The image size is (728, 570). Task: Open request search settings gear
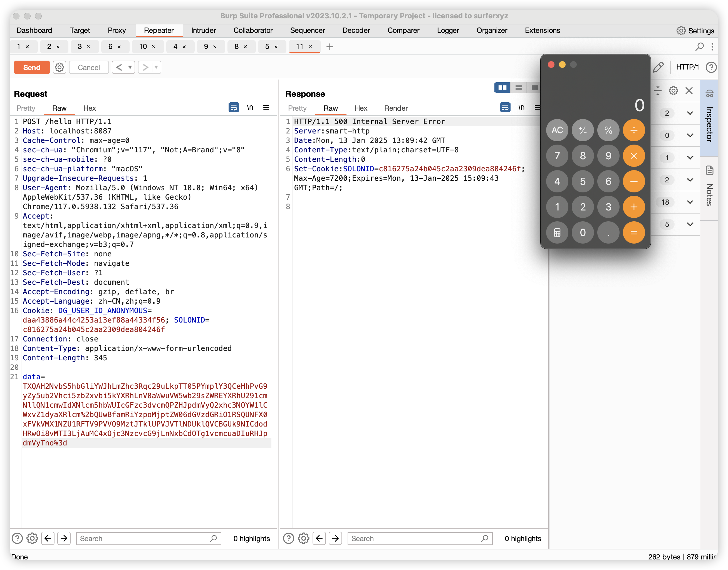(x=32, y=538)
